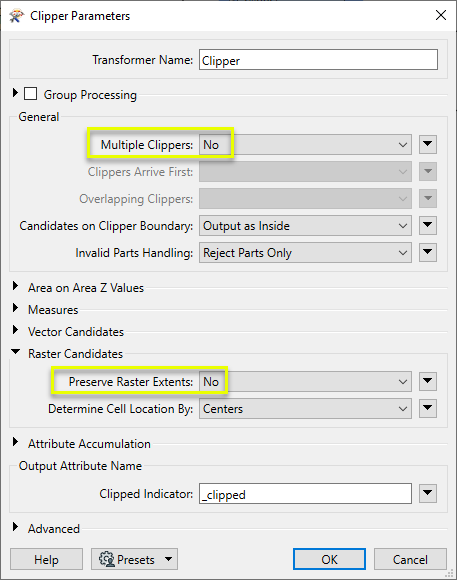Open the menu arrow beside Determine Cell Location By

(x=428, y=408)
